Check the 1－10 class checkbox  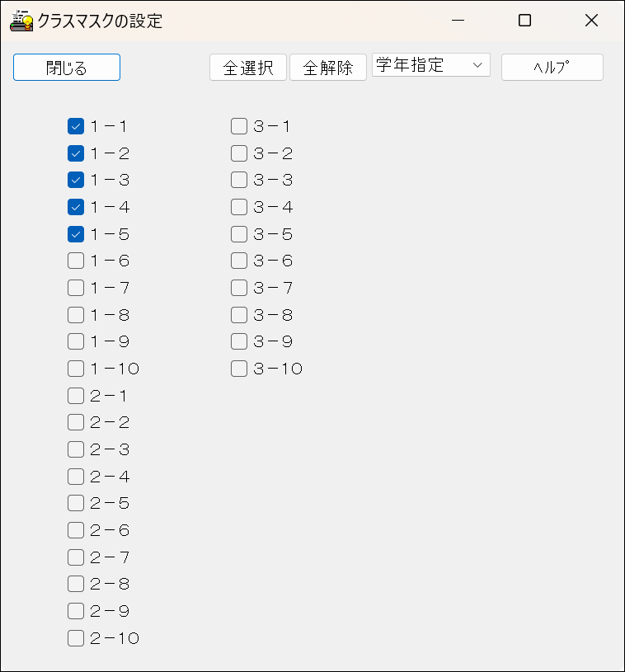pyautogui.click(x=76, y=369)
